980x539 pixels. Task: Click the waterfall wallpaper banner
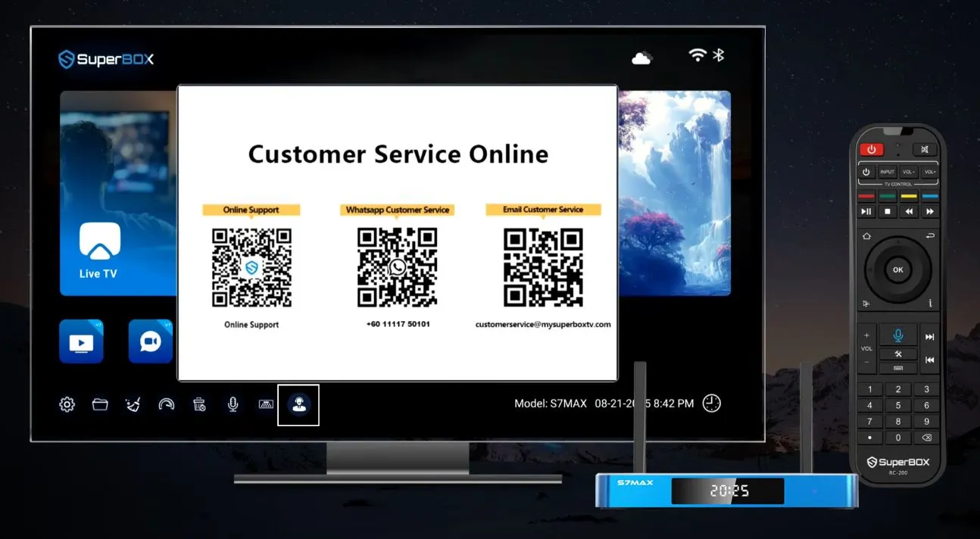coord(674,193)
